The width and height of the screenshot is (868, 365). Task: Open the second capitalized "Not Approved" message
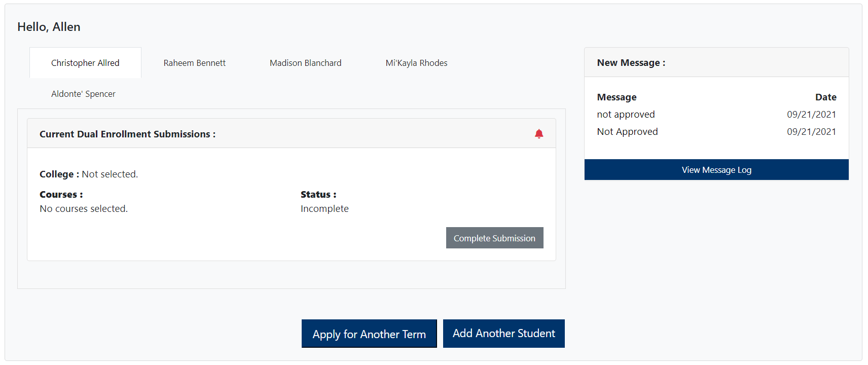click(627, 132)
